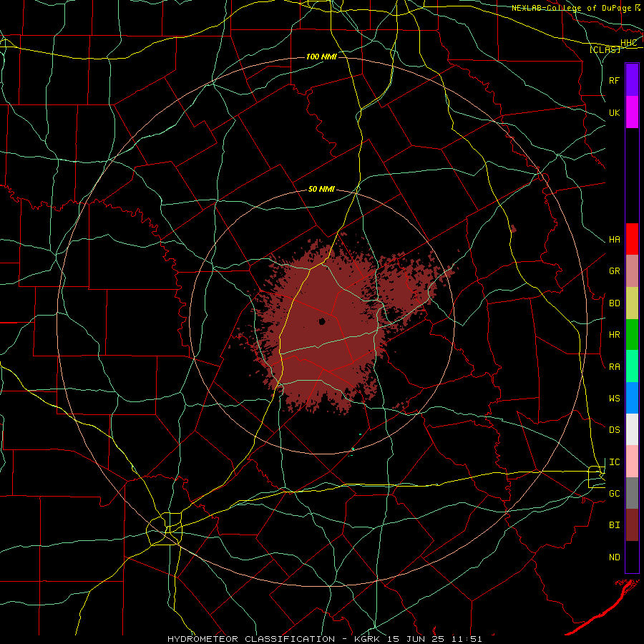This screenshot has width=644, height=644.
Task: Click the HR legend label
Action: pyautogui.click(x=614, y=335)
